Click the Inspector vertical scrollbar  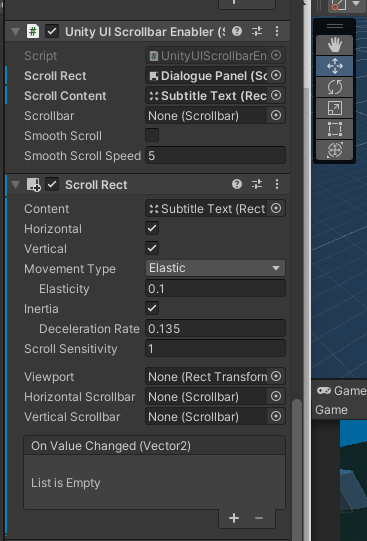coord(296,469)
